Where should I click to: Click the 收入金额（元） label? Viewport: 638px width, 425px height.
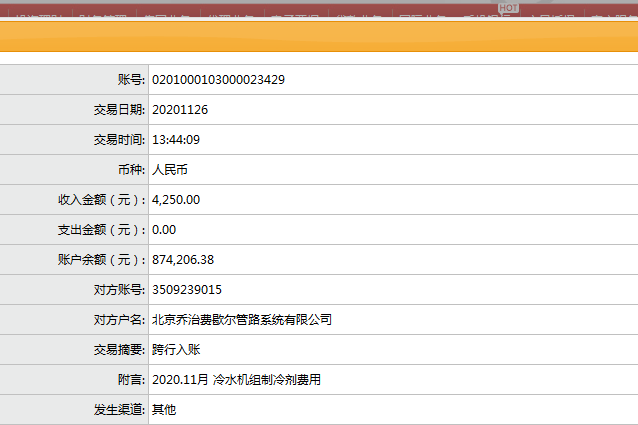coord(102,199)
